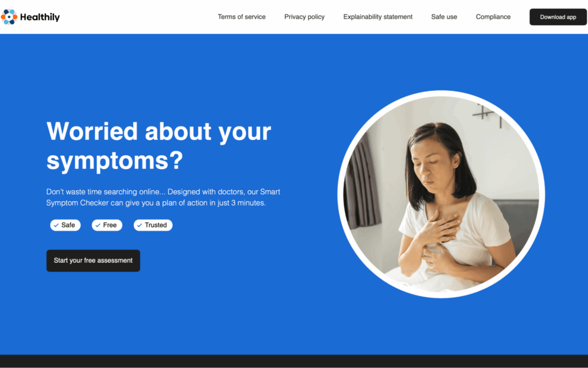The image size is (588, 368).
Task: Select the Trusted pill label
Action: click(153, 225)
